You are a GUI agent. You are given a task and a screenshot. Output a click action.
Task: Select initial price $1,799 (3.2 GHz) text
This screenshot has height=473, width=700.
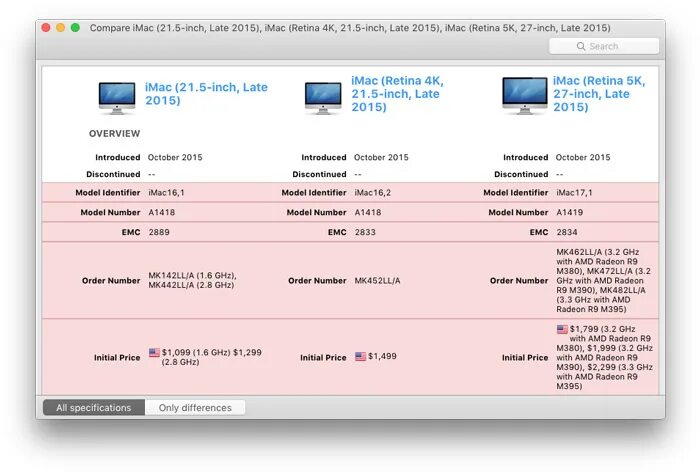click(603, 329)
